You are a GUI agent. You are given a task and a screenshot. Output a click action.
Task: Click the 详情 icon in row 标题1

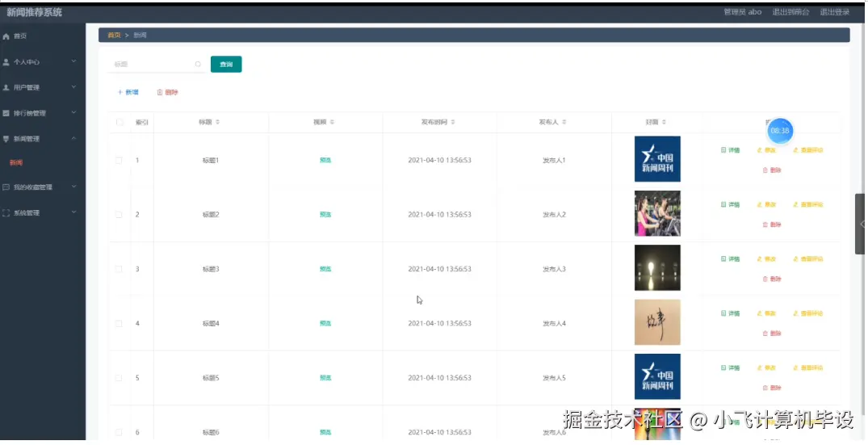coord(723,150)
